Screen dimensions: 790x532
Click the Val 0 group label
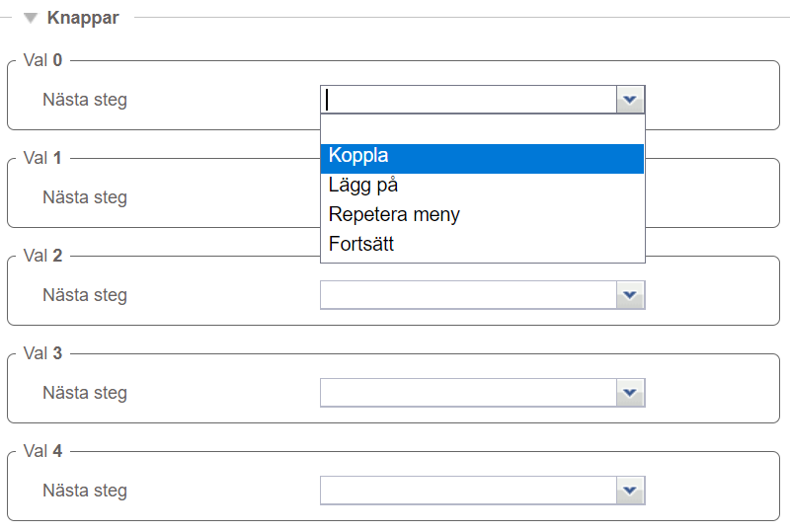click(42, 60)
